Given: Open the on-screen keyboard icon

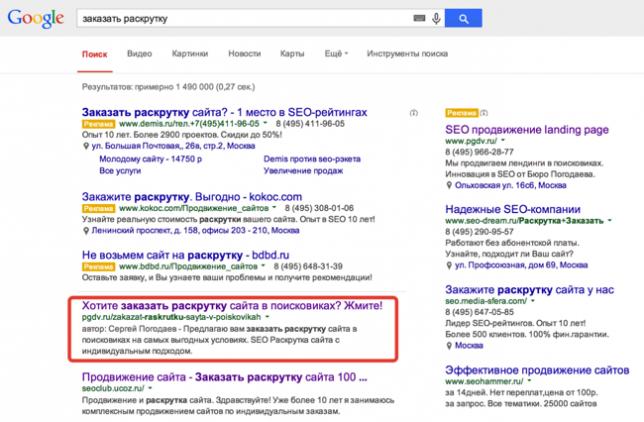Looking at the screenshot, I should 419,18.
